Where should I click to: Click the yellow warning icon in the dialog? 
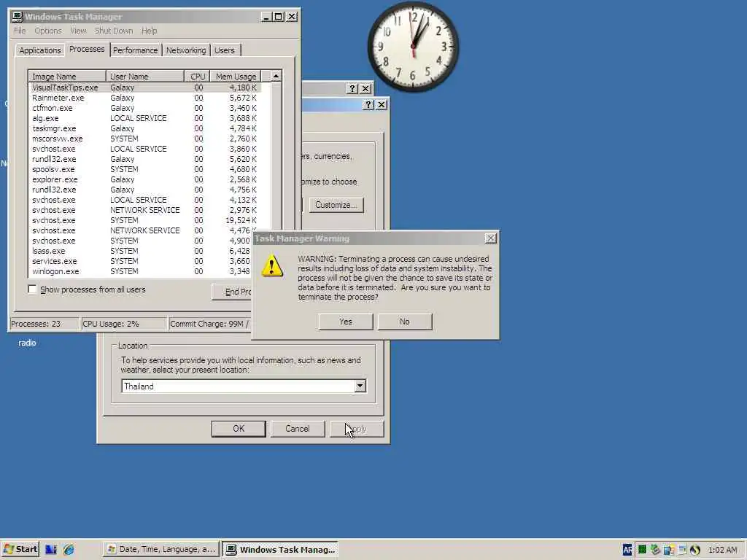(x=272, y=265)
